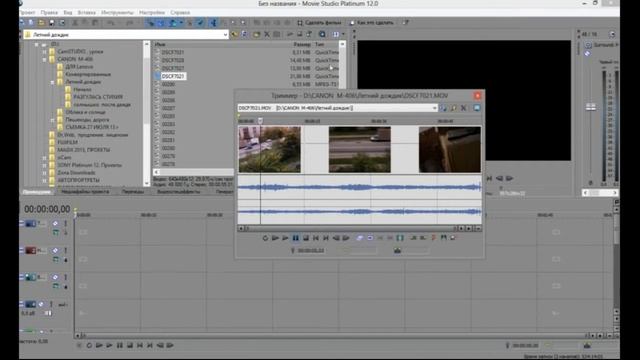Close the Trimmer window
Image resolution: width=640 pixels, height=360 pixels.
(477, 96)
